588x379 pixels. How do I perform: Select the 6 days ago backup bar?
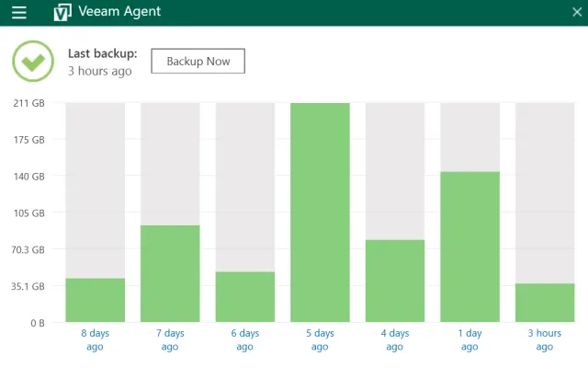(245, 295)
